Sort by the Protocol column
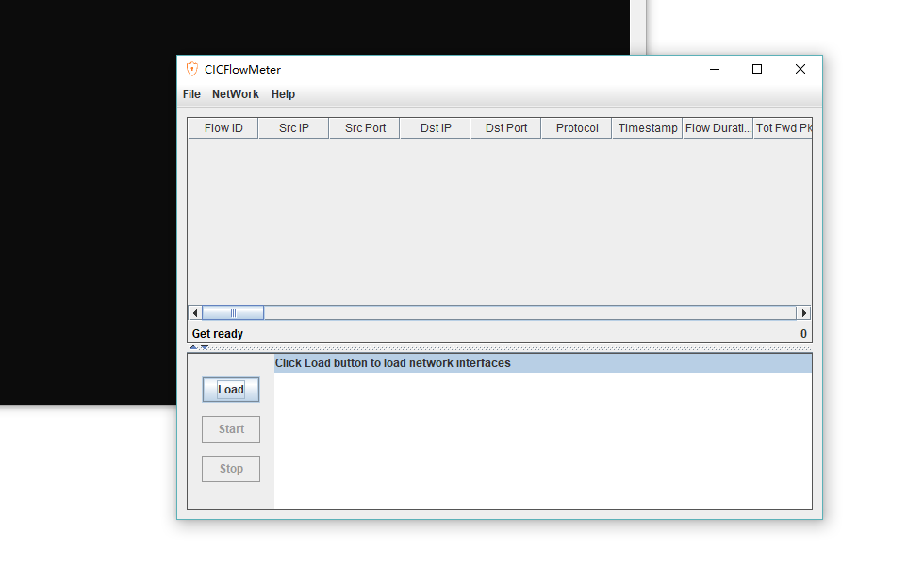 click(x=575, y=127)
